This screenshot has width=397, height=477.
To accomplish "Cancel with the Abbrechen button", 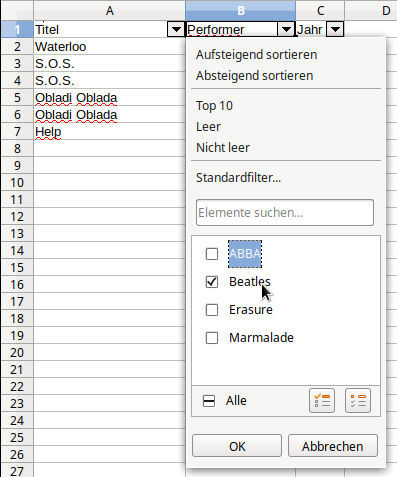I will (x=333, y=446).
